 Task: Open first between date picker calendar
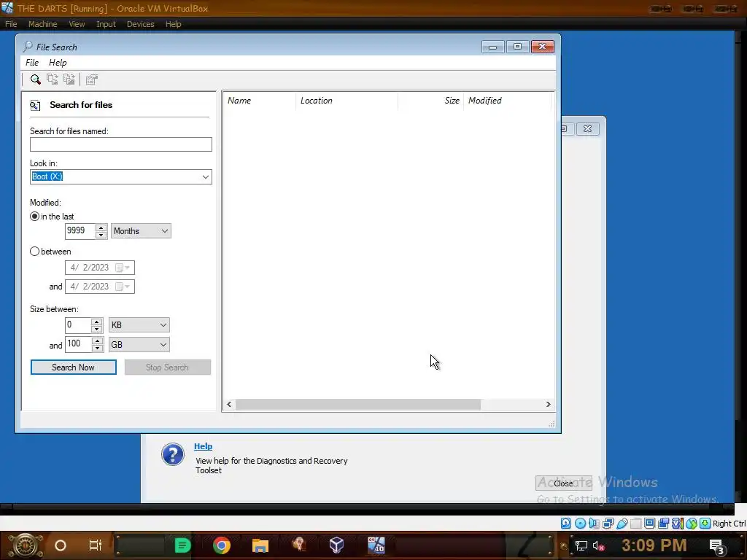[123, 268]
